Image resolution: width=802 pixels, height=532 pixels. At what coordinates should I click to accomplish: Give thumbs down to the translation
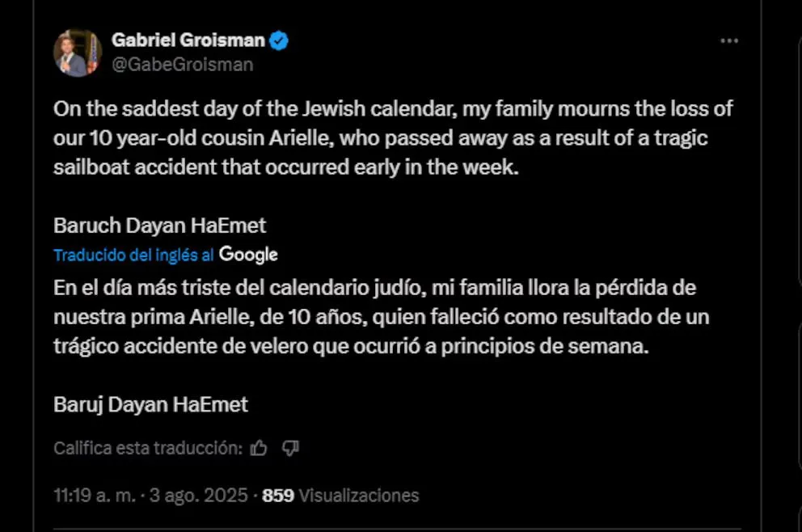[290, 448]
